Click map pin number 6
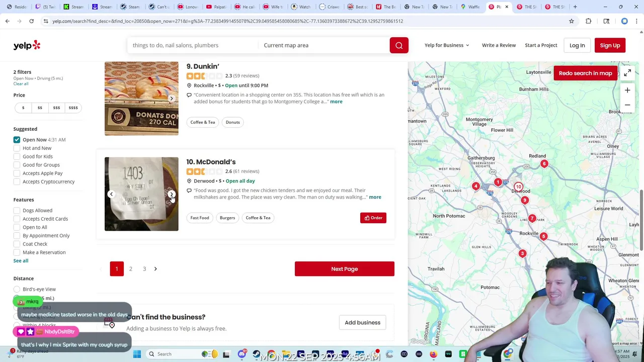Screen dimensions: 644x362 click(544, 164)
